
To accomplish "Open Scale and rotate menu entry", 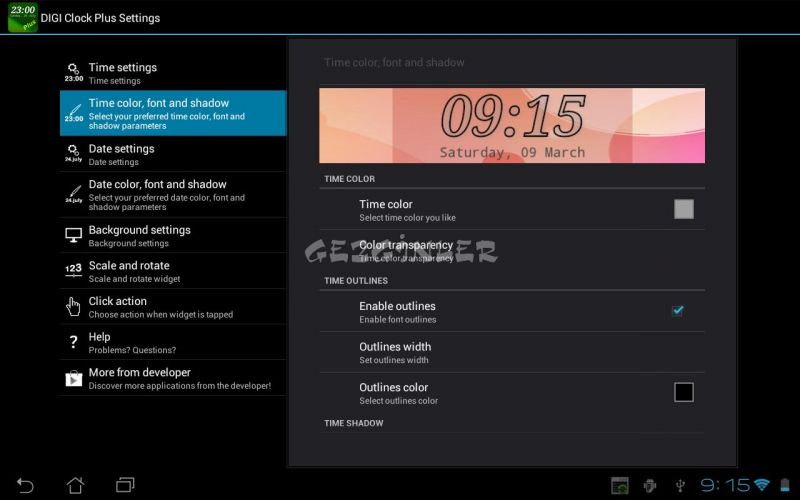I will click(173, 271).
